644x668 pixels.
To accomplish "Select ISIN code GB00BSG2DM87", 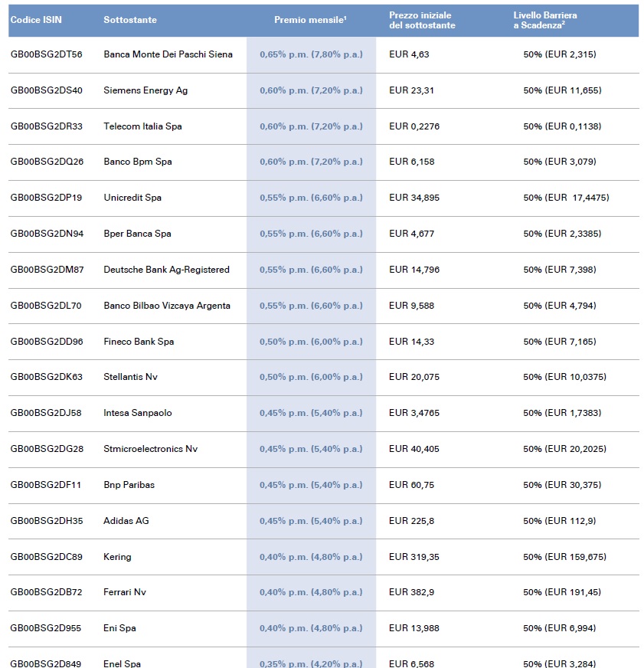I will [x=47, y=270].
